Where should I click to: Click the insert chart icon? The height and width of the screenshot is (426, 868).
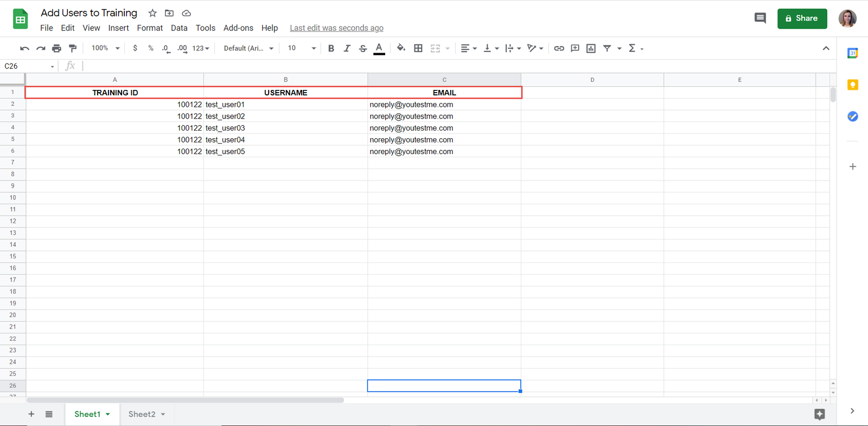pos(591,48)
